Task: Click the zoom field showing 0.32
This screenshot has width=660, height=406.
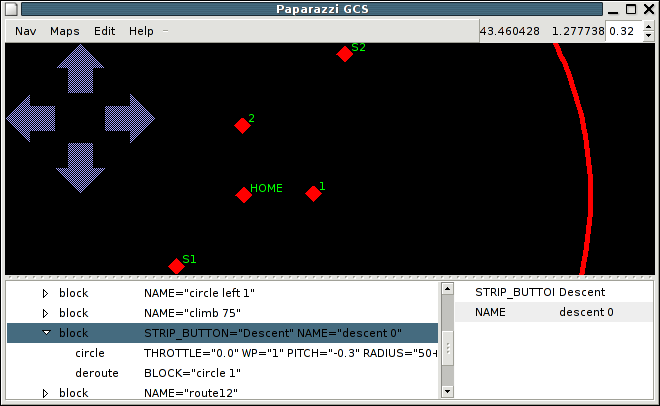Action: click(625, 31)
